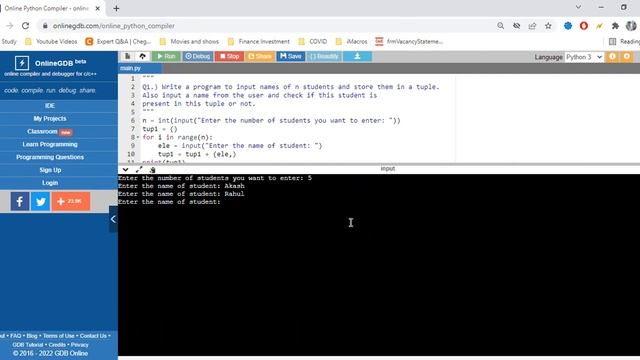The width and height of the screenshot is (640, 360).
Task: Click the share page icon in address bar
Action: coord(532,26)
